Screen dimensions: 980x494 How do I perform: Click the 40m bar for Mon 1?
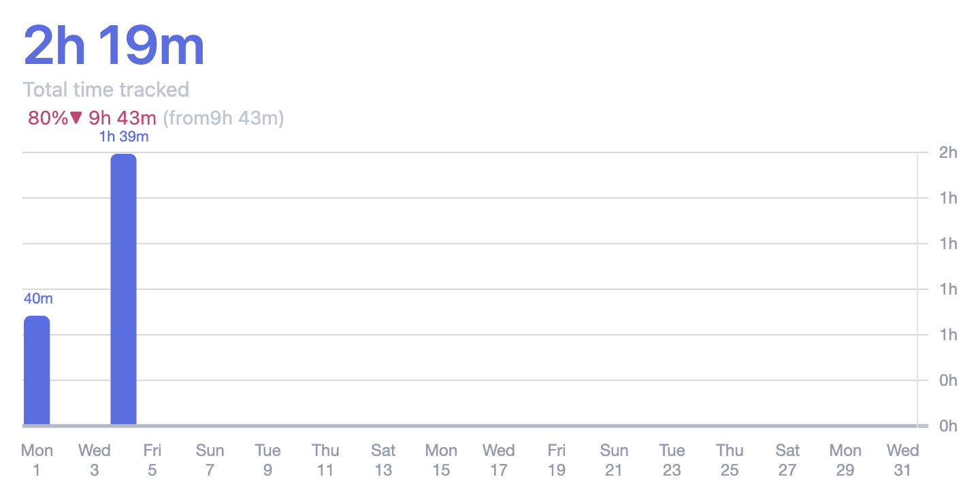click(37, 371)
